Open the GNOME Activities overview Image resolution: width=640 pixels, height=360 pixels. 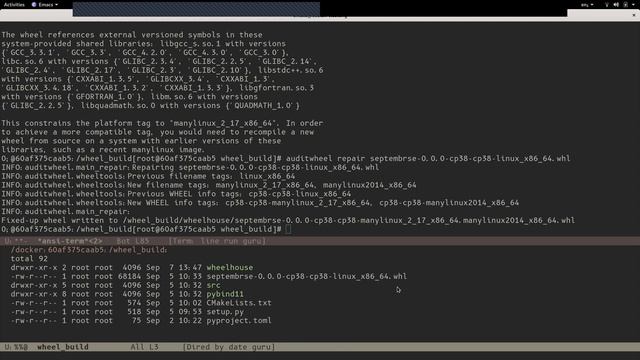coord(14,4)
